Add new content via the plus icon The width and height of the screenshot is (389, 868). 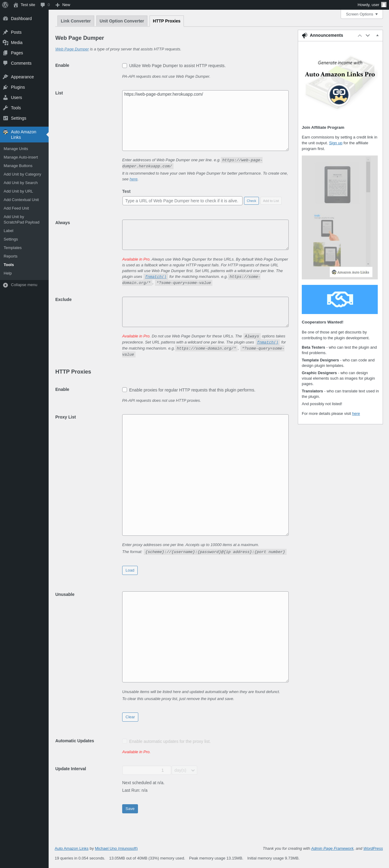57,5
